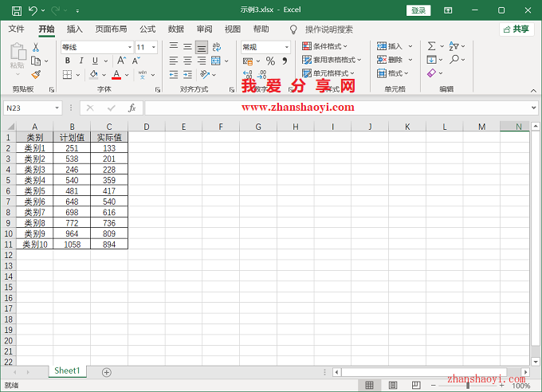Switch to the 插入 tab

click(75, 29)
